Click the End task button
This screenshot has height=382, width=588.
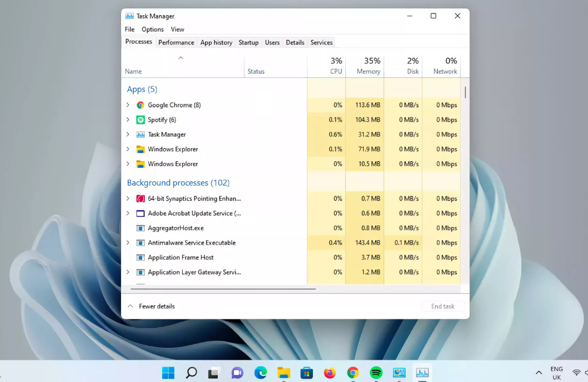pos(443,306)
